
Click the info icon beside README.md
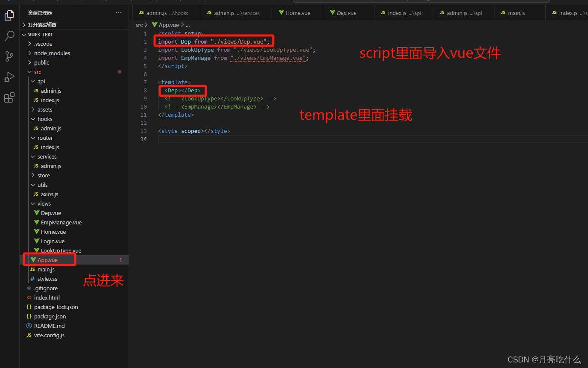(29, 326)
